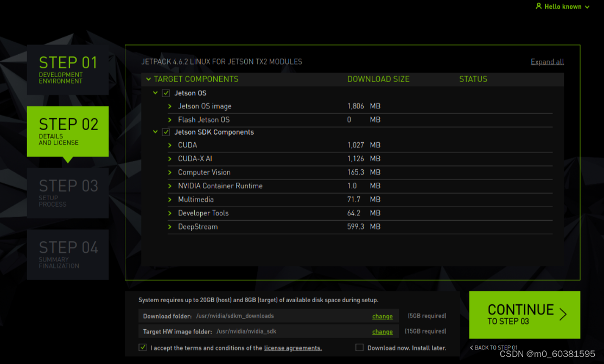Click the CUDA-X AI label

[x=195, y=159]
